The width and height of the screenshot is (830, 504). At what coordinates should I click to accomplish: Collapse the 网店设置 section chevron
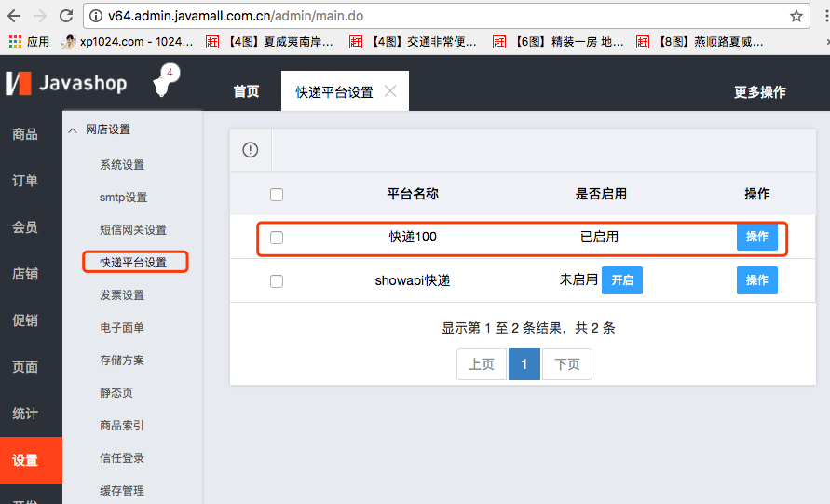coord(73,129)
